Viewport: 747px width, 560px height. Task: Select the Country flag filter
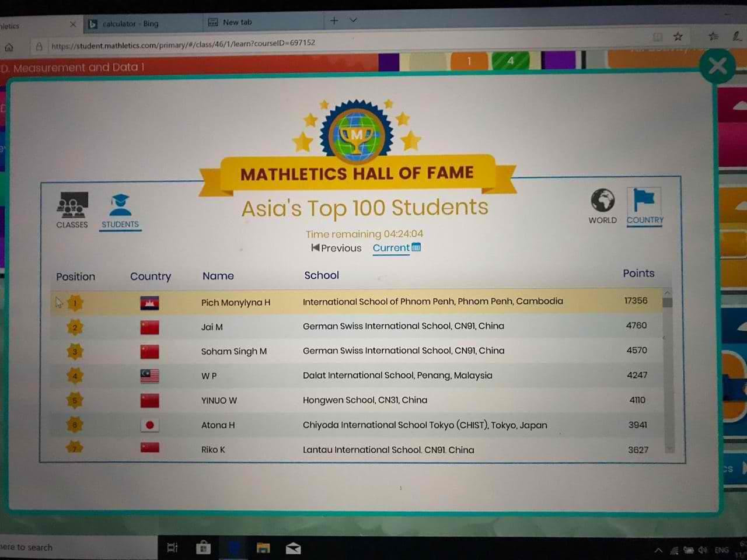644,206
